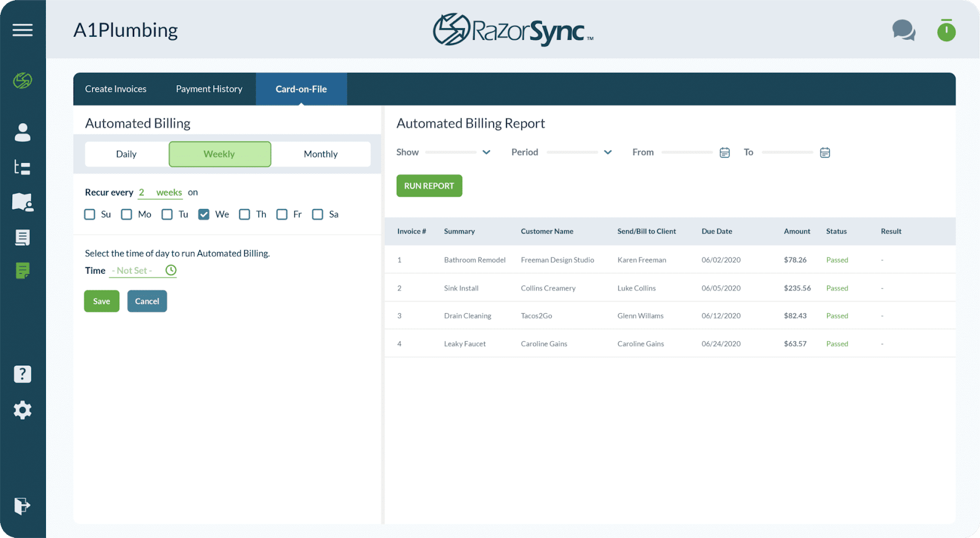
Task: Click customer Freeman Design Studio
Action: [x=557, y=260]
